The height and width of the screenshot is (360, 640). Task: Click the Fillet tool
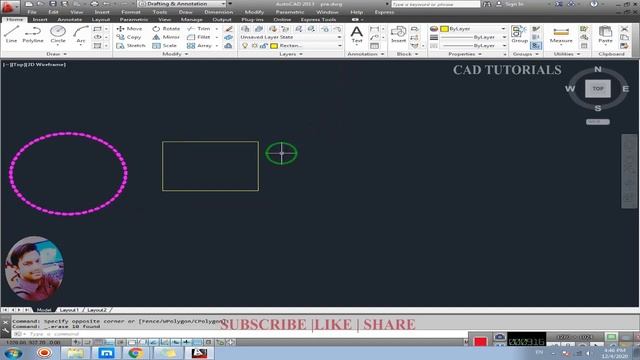[198, 37]
